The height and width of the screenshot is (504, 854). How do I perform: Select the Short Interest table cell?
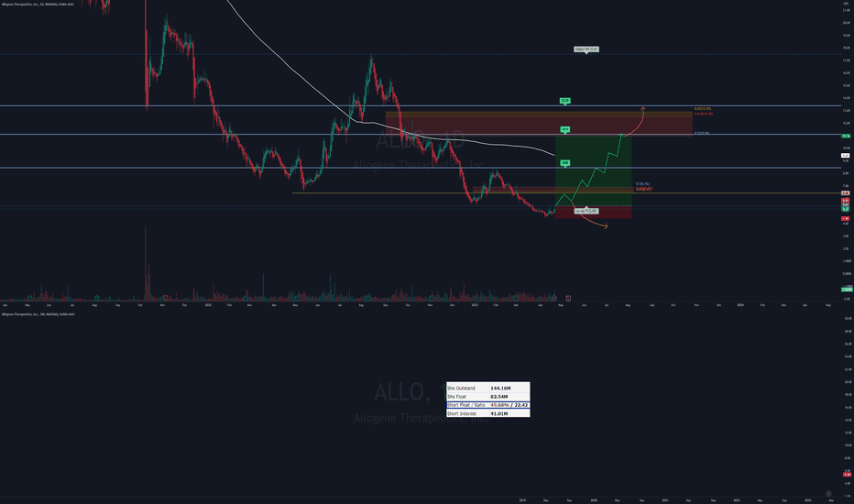pos(467,413)
